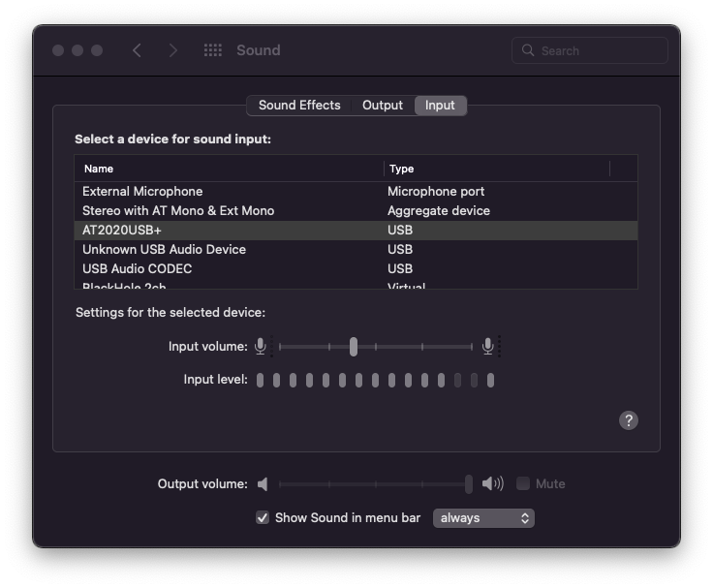713x588 pixels.
Task: Select the BlackHole 2ch device
Action: 356,285
